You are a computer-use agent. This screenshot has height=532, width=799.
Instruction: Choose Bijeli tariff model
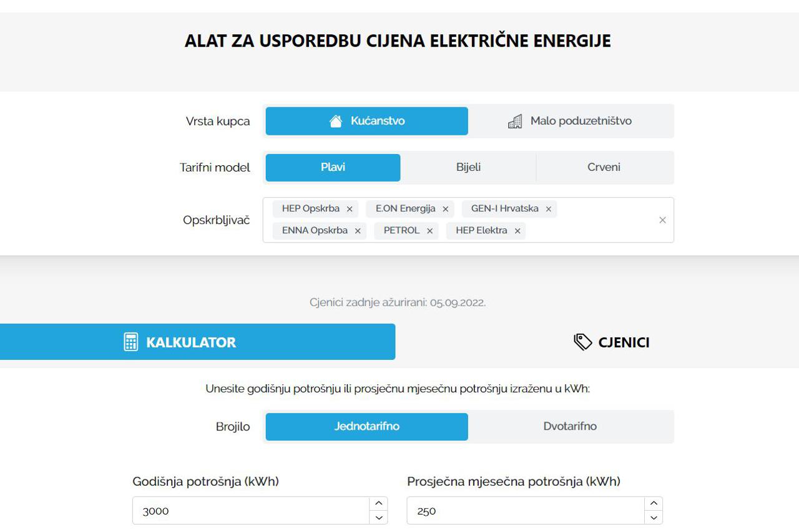click(x=468, y=167)
